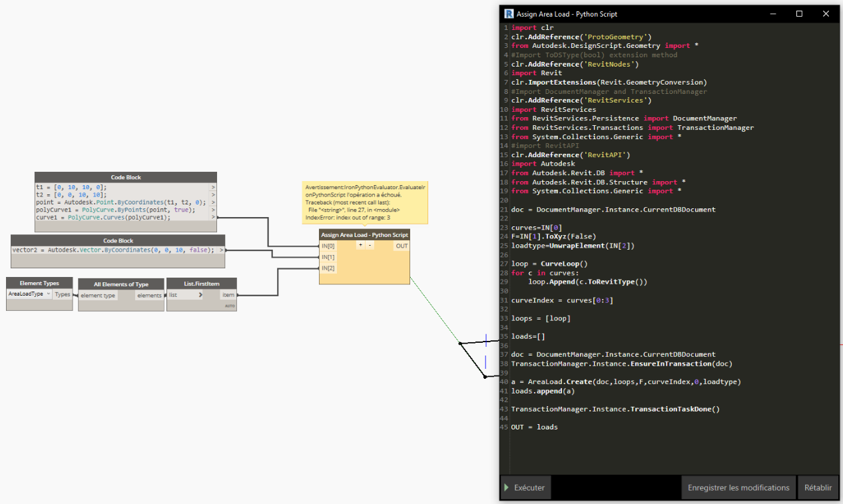
Task: Click the output arrow on the point code line
Action: (x=214, y=202)
